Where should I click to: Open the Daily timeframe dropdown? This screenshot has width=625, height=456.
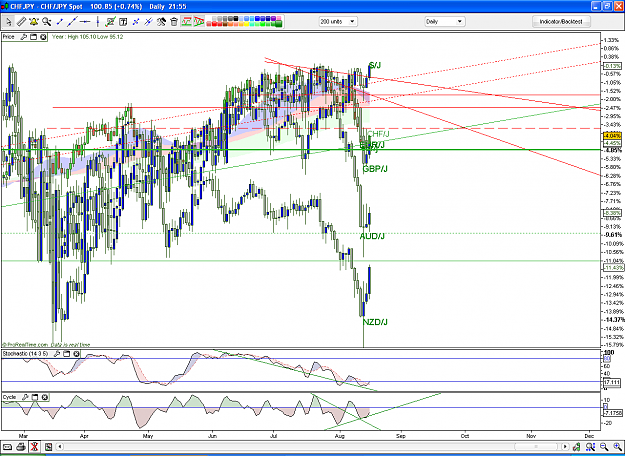click(445, 22)
